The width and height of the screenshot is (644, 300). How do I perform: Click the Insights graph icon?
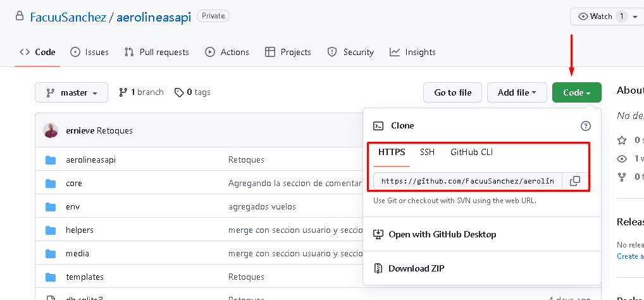click(395, 52)
